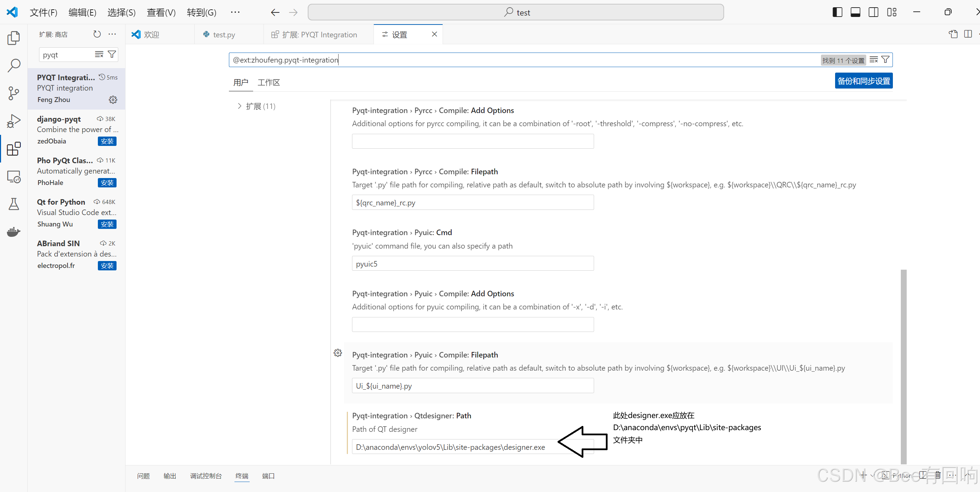
Task: Open Run and Debug view
Action: pos(14,121)
